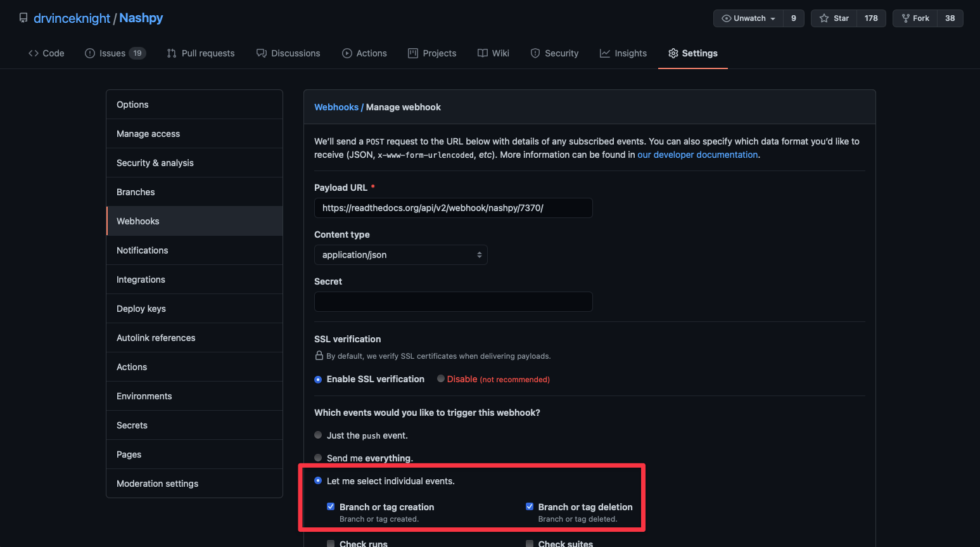Select Disable SSL verification radio
Viewport: 980px width, 547px height.
[x=441, y=378]
